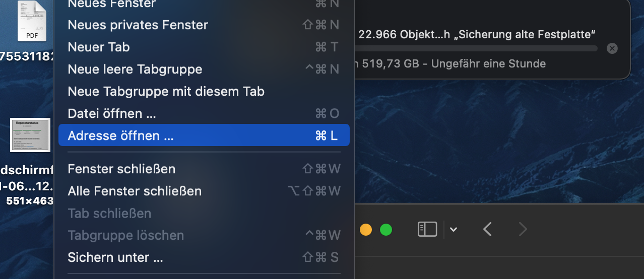Image resolution: width=644 pixels, height=279 pixels.
Task: Click "Neue leere Tabgruppe" menu item
Action: tap(135, 69)
